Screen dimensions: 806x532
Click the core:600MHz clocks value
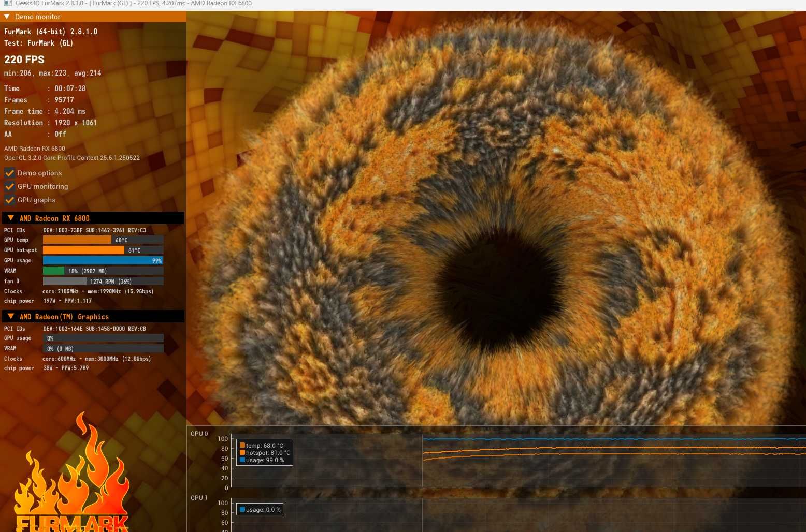[96, 359]
